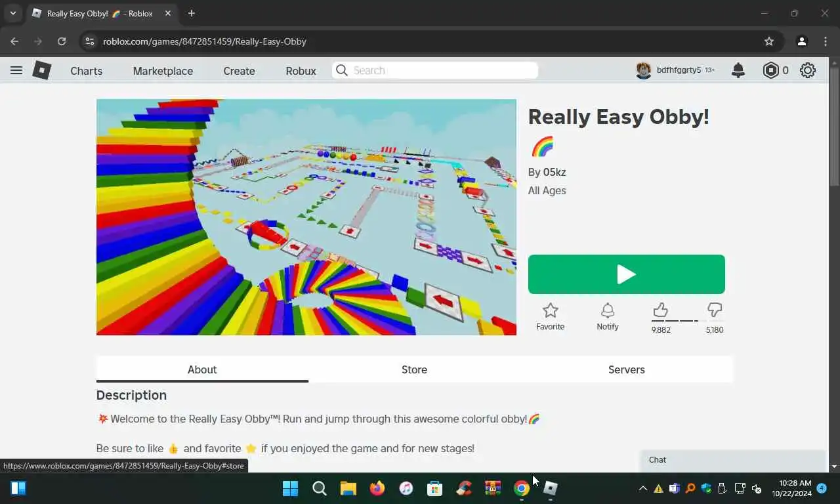Switch to Chrome in taskbar

522,488
